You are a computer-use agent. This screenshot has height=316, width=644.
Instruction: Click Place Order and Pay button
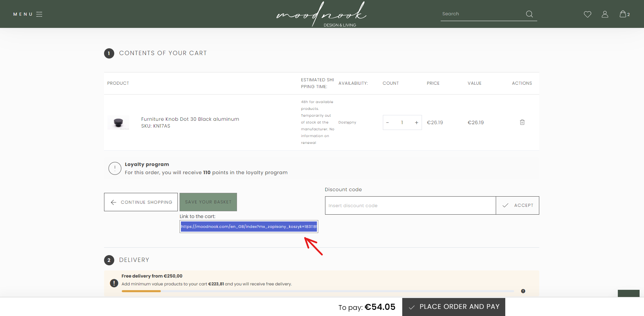coord(453,307)
